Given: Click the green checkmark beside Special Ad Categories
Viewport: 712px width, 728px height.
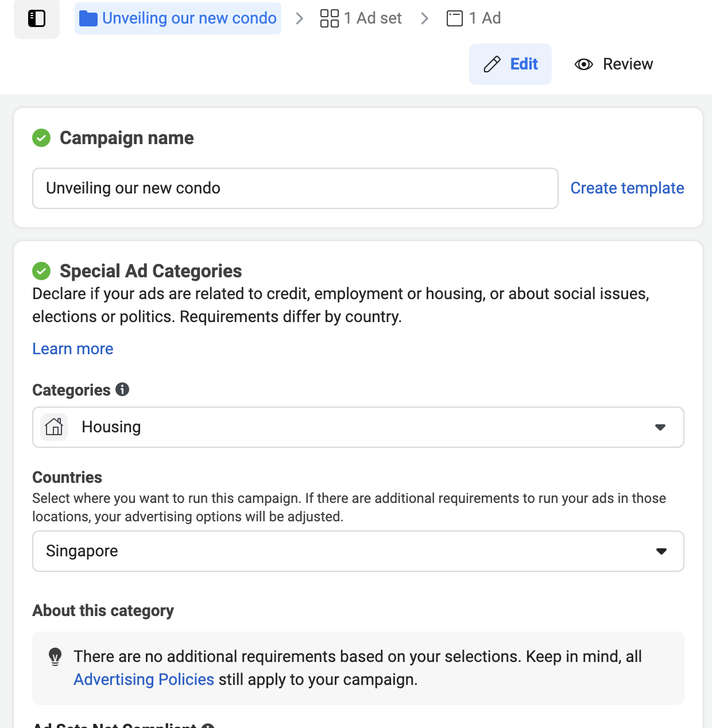Looking at the screenshot, I should 41,270.
